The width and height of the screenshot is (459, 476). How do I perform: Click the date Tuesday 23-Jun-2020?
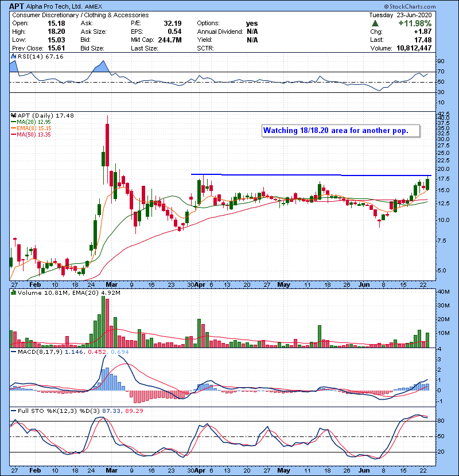coord(400,15)
